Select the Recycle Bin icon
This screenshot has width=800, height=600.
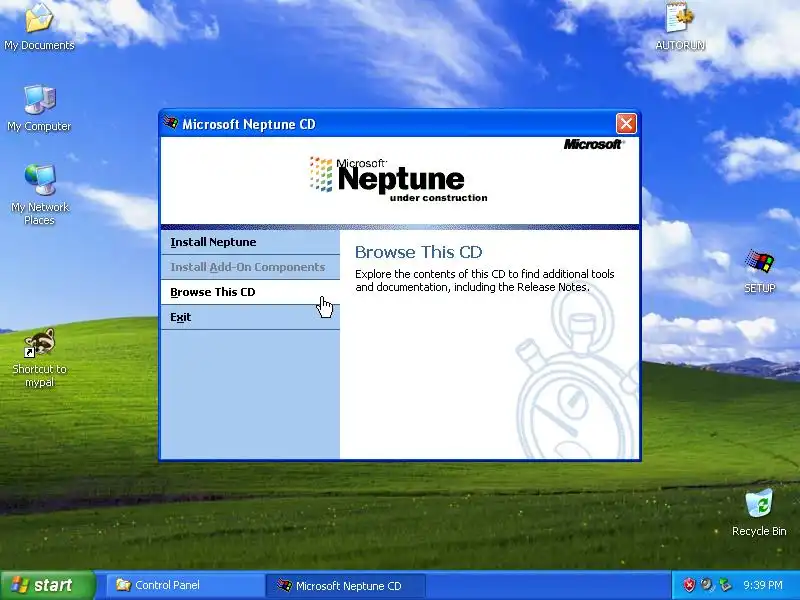coord(759,513)
